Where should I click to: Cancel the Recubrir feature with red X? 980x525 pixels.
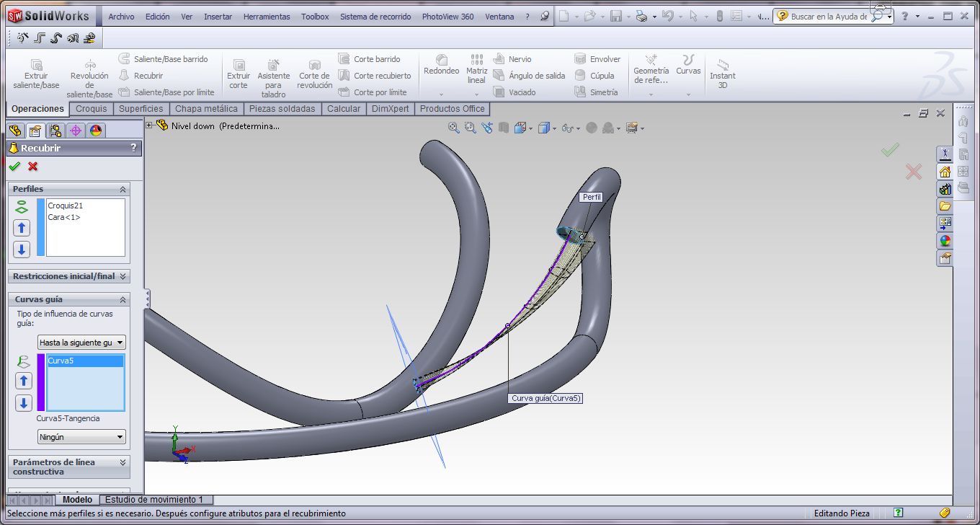point(32,167)
